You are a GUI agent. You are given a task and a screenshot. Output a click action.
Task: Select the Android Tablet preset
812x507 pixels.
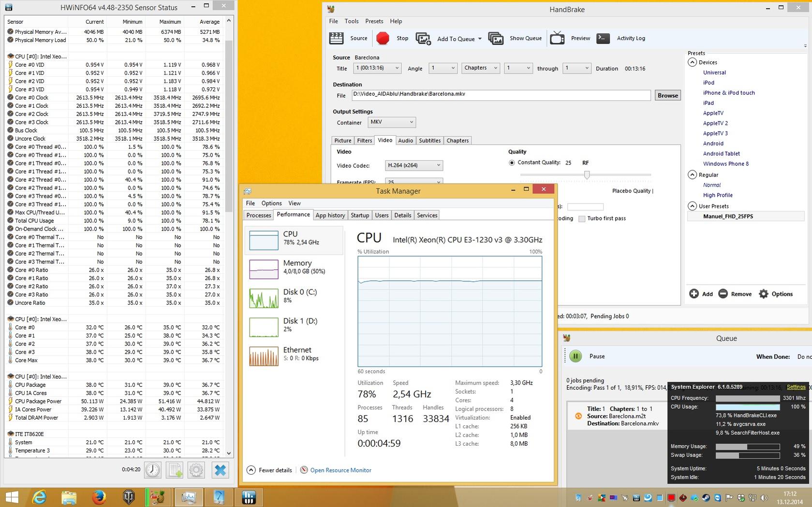point(722,154)
